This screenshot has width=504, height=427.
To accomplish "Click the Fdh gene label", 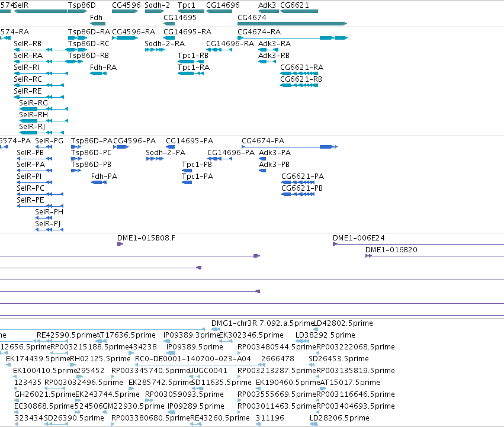I will (96, 17).
